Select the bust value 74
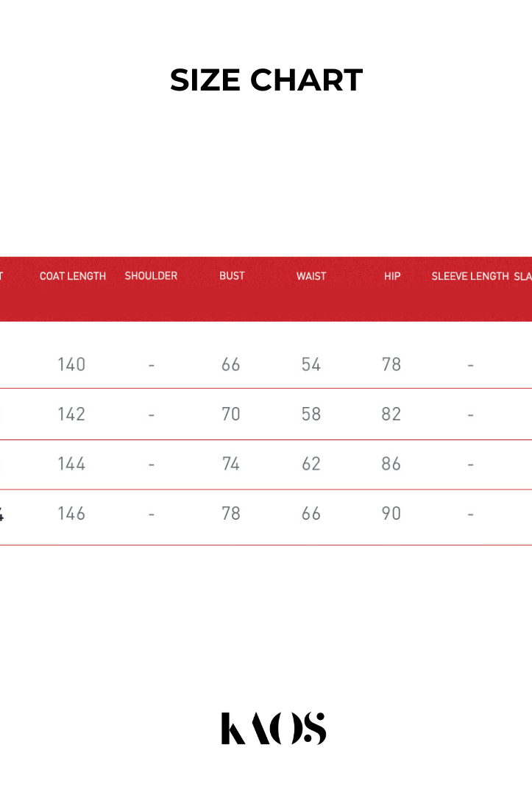This screenshot has height=795, width=532. [231, 464]
